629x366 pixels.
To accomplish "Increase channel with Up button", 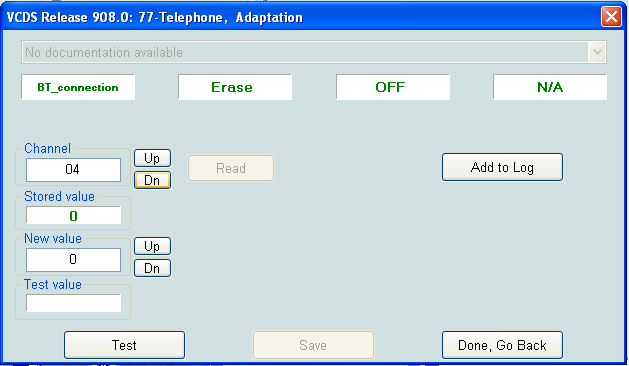I will click(152, 158).
